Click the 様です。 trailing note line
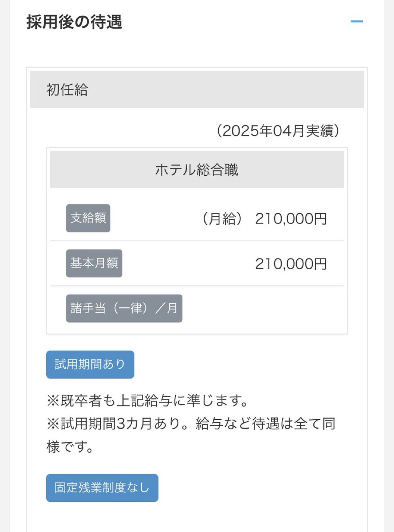Screen dimensions: 394x532 [70, 447]
